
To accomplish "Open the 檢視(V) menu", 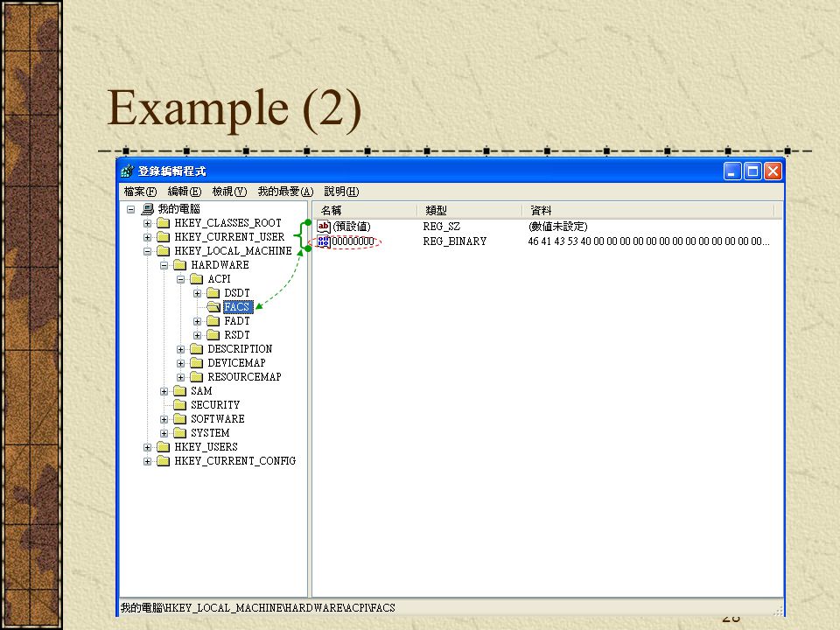I will pos(229,192).
